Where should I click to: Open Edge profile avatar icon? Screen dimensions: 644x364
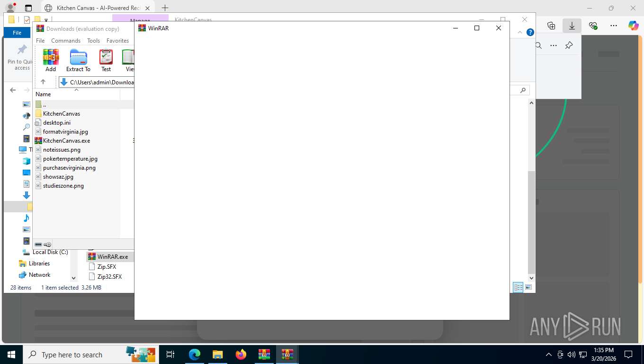click(10, 8)
